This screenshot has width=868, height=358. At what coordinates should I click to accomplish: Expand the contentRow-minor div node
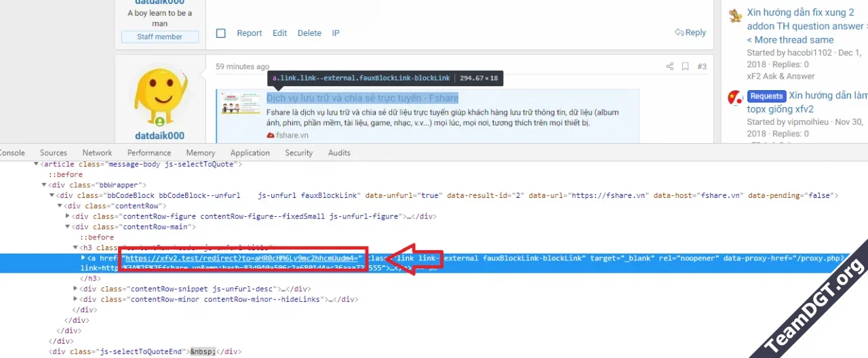coord(75,299)
